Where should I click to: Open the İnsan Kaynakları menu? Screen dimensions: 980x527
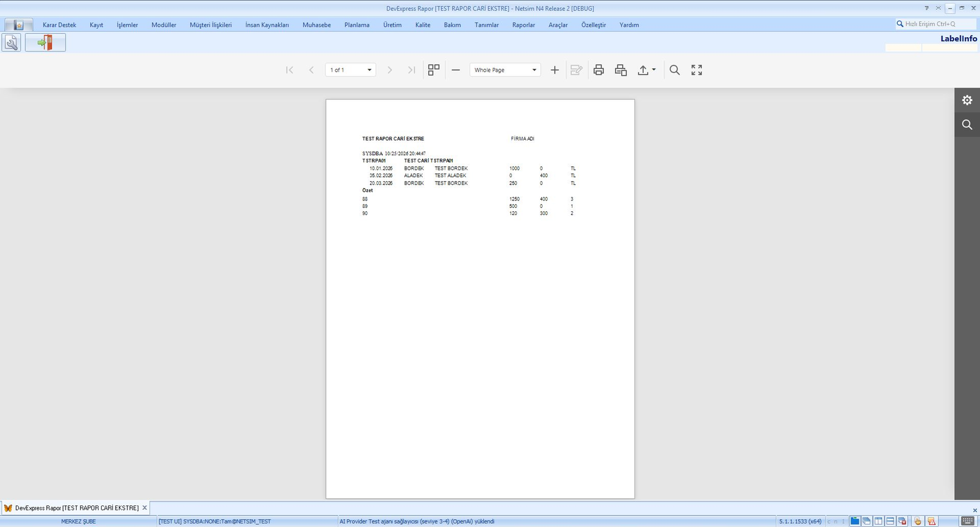[x=267, y=25]
